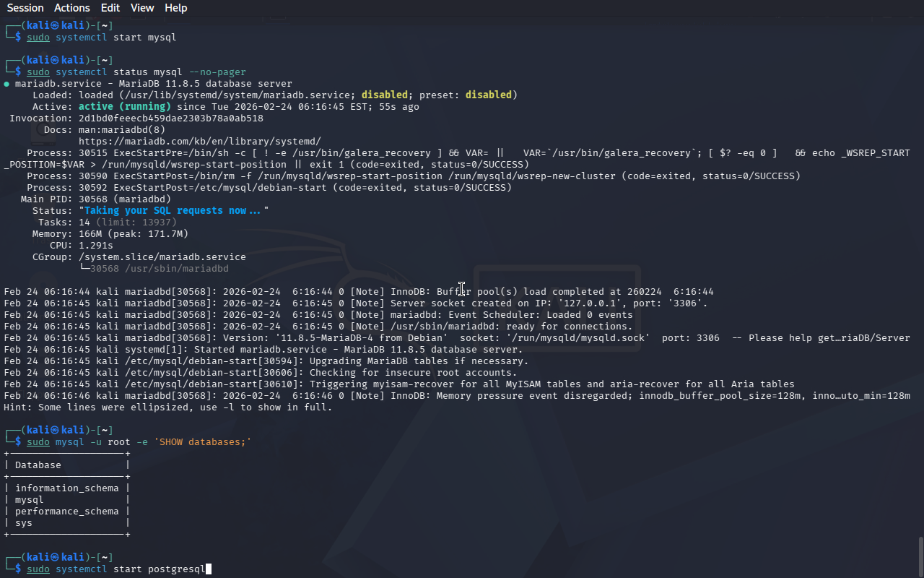Click the Database column header
The width and height of the screenshot is (924, 578).
pos(38,465)
